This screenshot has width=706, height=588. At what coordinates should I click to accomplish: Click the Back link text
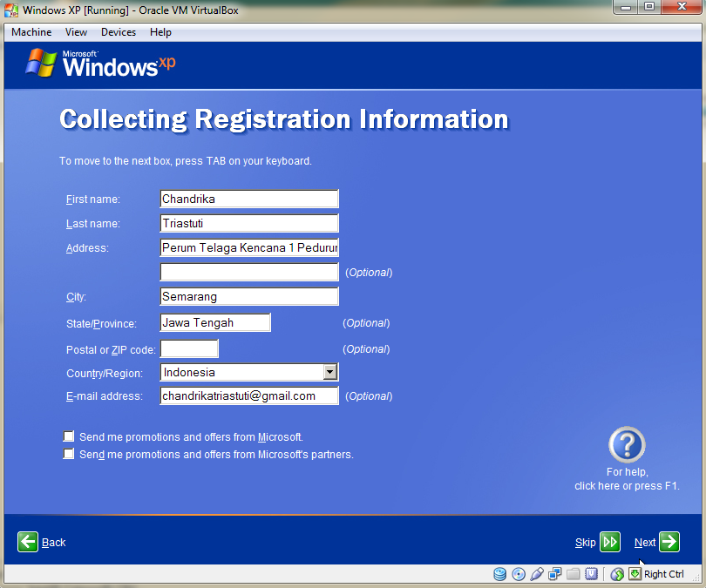pos(53,543)
